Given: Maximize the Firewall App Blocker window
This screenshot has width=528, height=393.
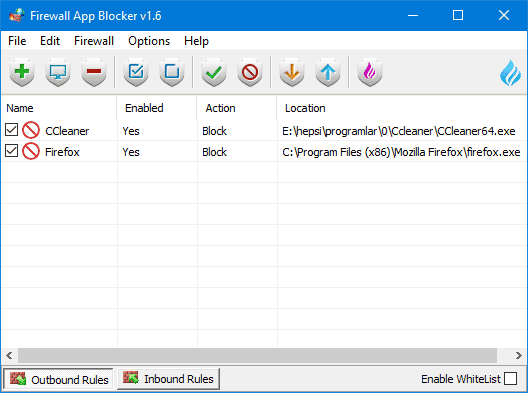Looking at the screenshot, I should coord(458,15).
